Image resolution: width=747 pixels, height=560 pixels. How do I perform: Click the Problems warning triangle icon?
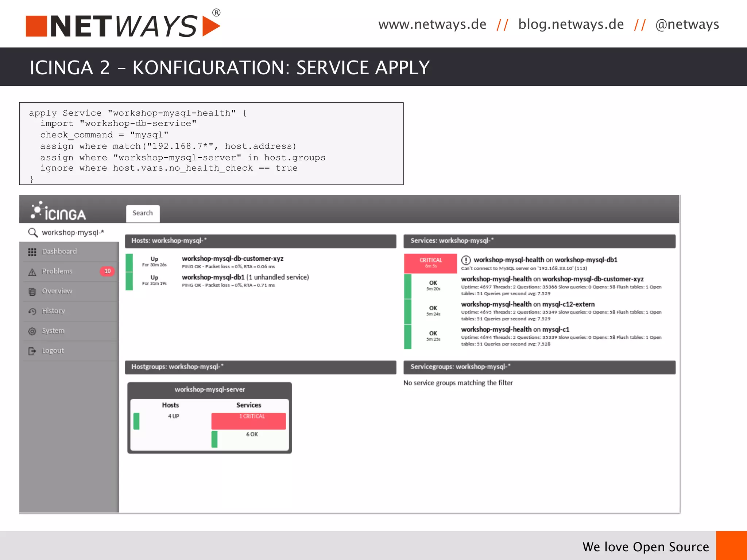32,272
